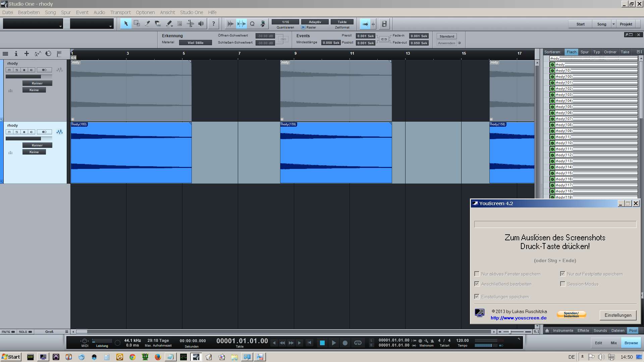Toggle Anschließend bearbeiten checkbox in YouScreen

[x=477, y=283]
